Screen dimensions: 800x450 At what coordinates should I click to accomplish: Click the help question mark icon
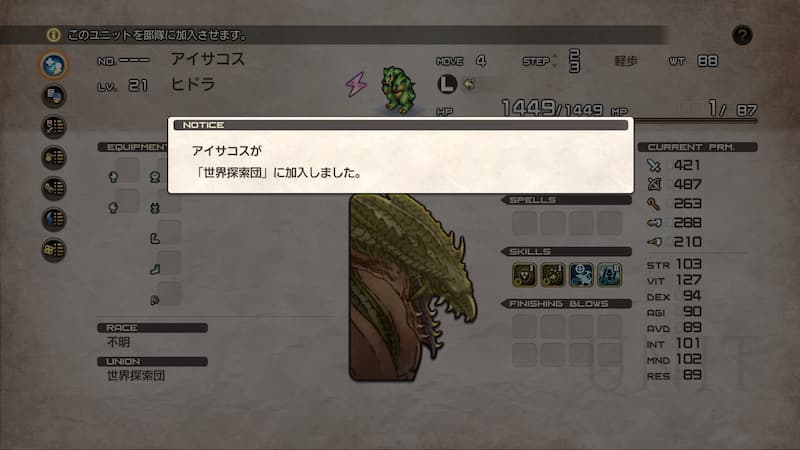tap(742, 35)
